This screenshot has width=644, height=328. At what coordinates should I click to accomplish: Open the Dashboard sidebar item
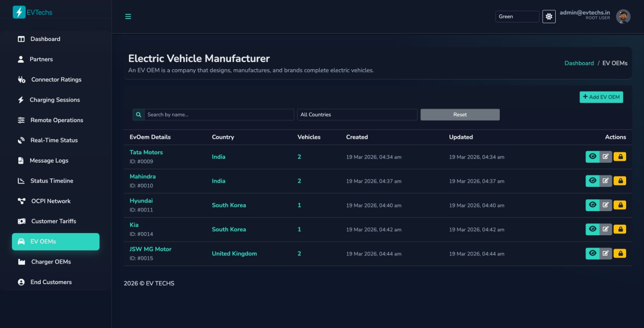tap(45, 39)
